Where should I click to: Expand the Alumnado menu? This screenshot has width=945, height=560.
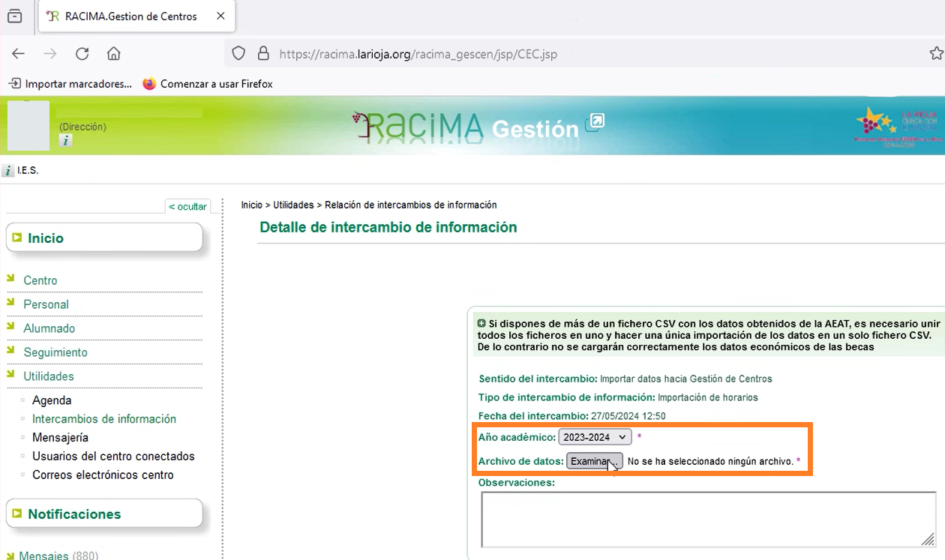tap(49, 328)
